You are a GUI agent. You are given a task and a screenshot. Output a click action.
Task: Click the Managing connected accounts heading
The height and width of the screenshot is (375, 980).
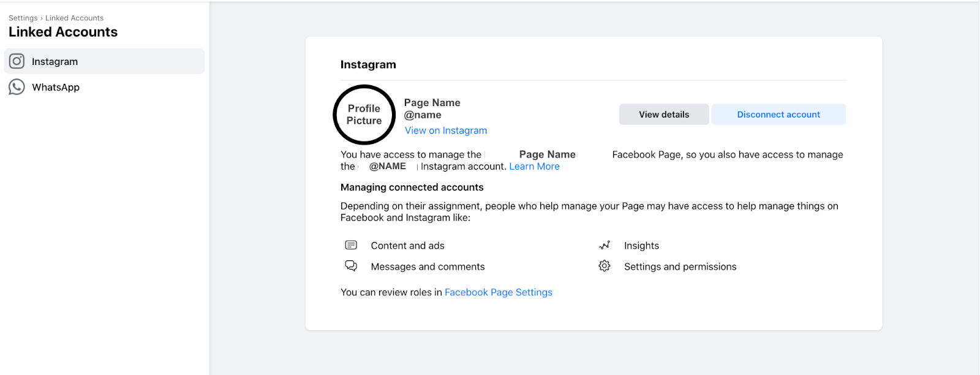click(x=412, y=187)
